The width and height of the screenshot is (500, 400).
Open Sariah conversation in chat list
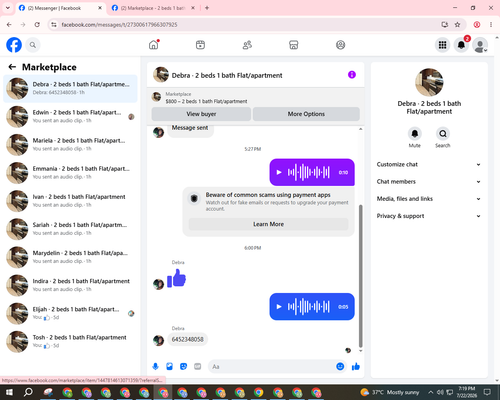point(70,229)
